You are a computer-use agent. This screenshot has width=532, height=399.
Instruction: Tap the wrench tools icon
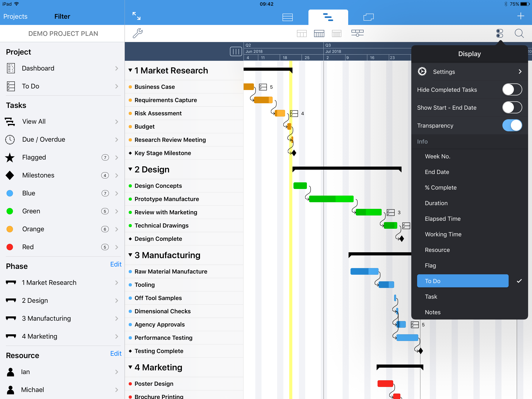click(137, 33)
